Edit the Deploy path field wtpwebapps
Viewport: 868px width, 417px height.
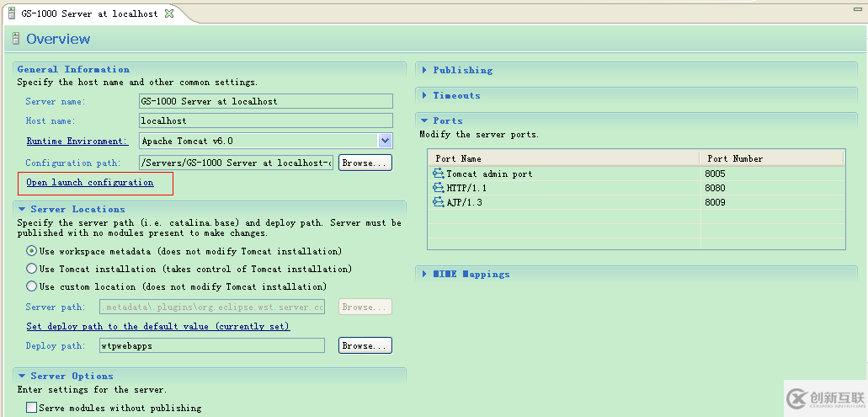212,345
